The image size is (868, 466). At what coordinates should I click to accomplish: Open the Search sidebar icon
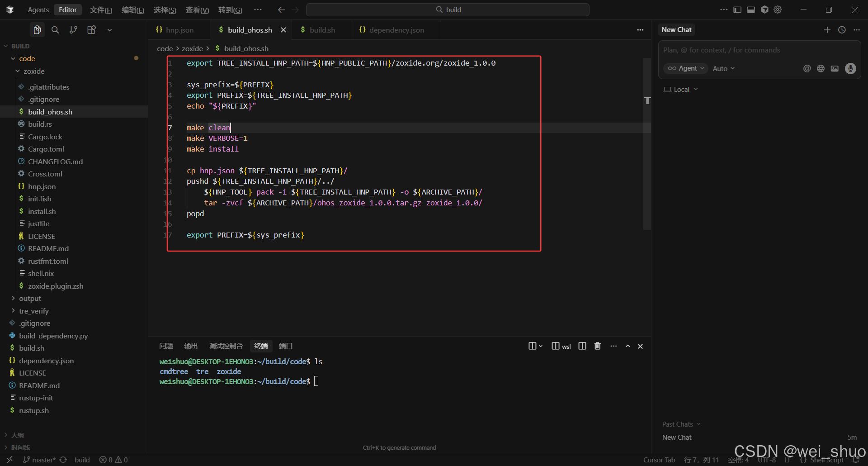55,30
